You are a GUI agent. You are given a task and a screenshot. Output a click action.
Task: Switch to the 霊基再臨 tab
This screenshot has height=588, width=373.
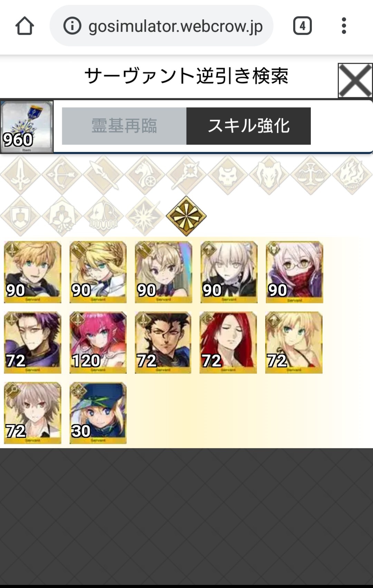pos(124,126)
